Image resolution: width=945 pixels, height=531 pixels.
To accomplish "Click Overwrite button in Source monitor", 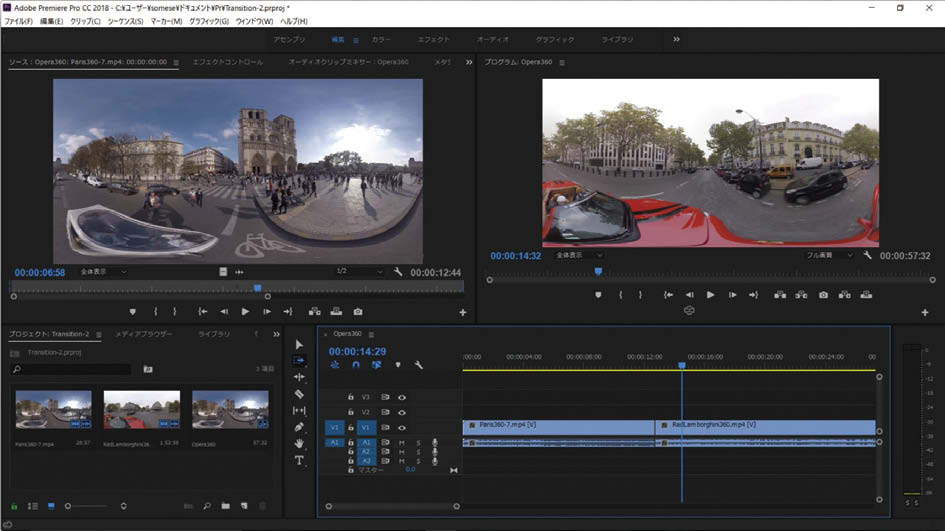I will click(x=336, y=312).
